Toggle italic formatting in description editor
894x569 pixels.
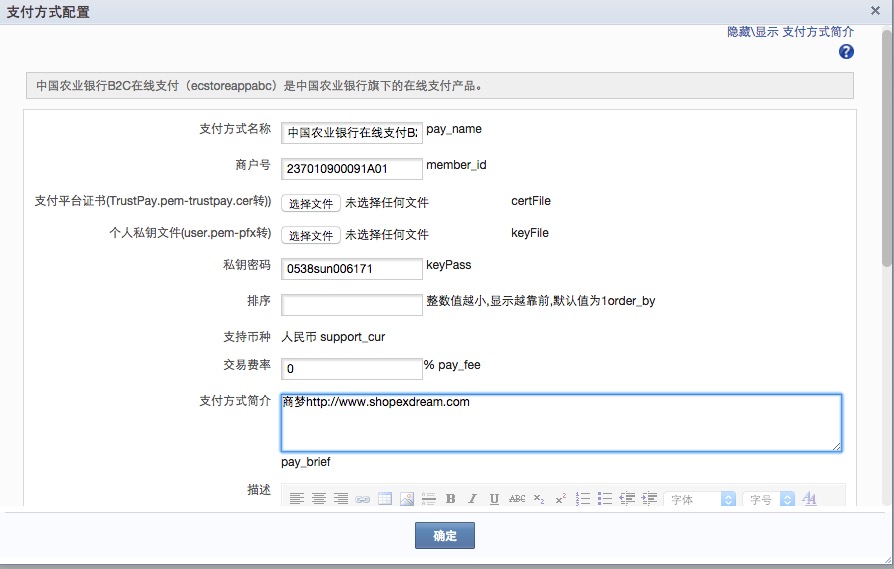point(472,499)
